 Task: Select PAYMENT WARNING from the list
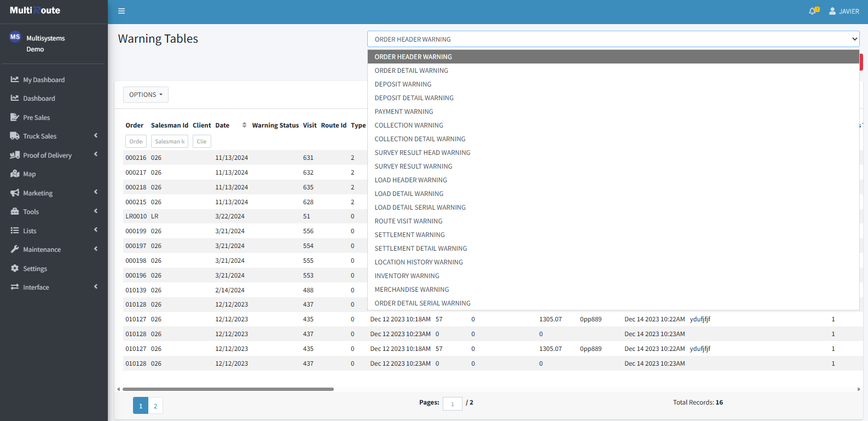[404, 112]
